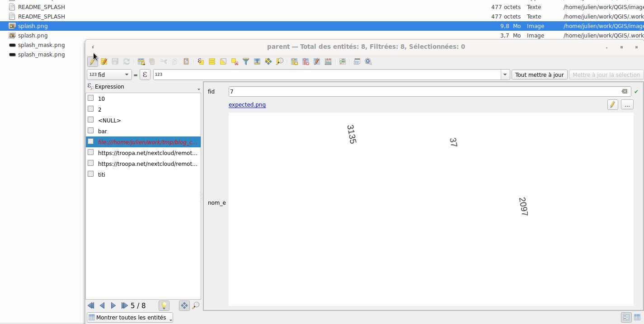Go to the next feature arrow
The height and width of the screenshot is (324, 644).
click(x=113, y=305)
